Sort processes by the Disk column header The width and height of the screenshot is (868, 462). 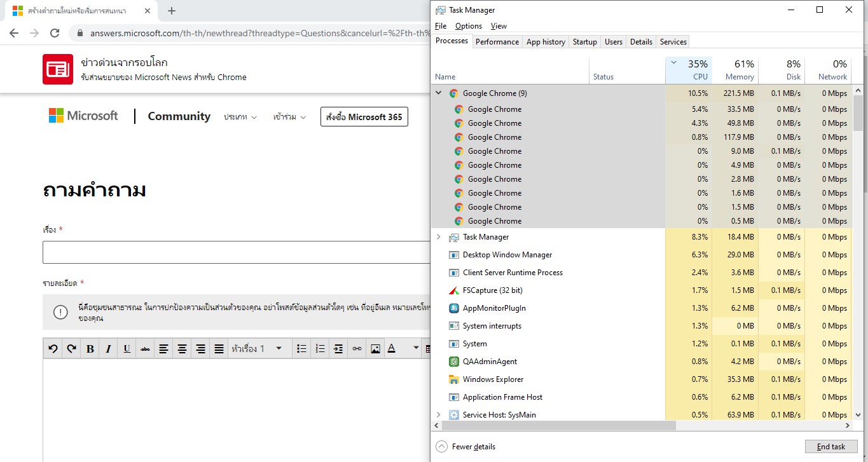782,70
